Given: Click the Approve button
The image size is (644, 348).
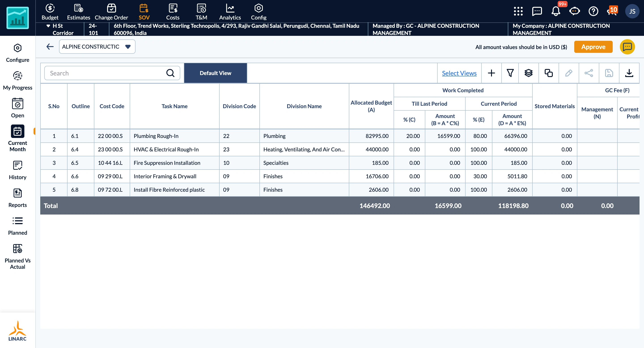Looking at the screenshot, I should coord(593,47).
